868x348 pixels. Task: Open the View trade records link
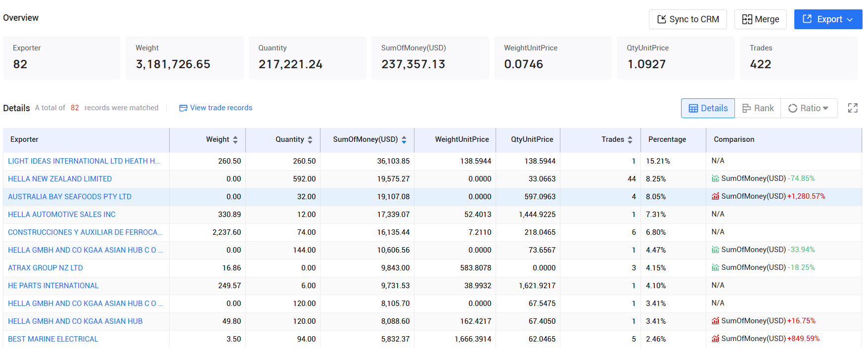pyautogui.click(x=221, y=108)
